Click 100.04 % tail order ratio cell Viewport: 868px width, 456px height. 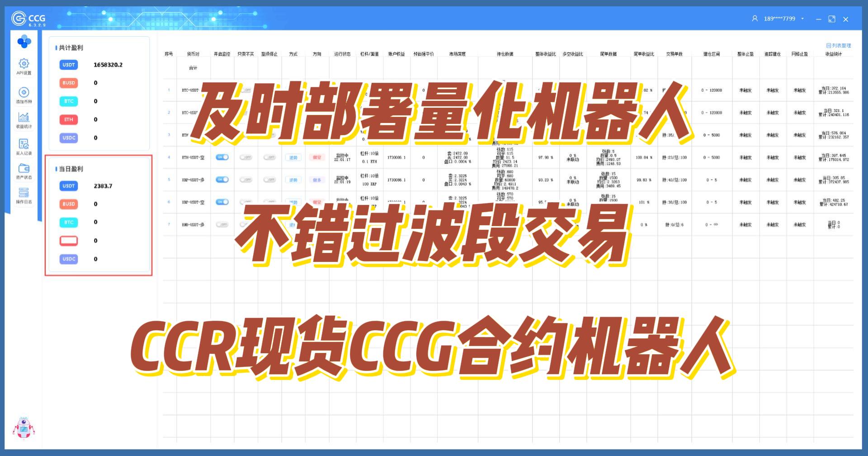pos(644,157)
